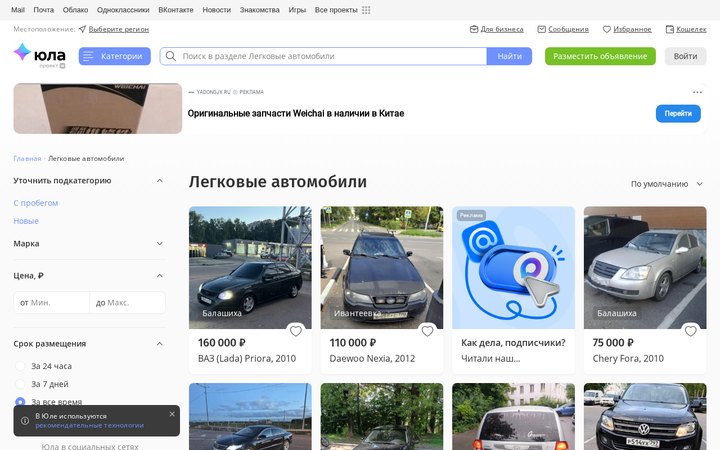This screenshot has width=720, height=450.
Task: Click 'Перейти' on the Weichai ad
Action: coord(678,113)
